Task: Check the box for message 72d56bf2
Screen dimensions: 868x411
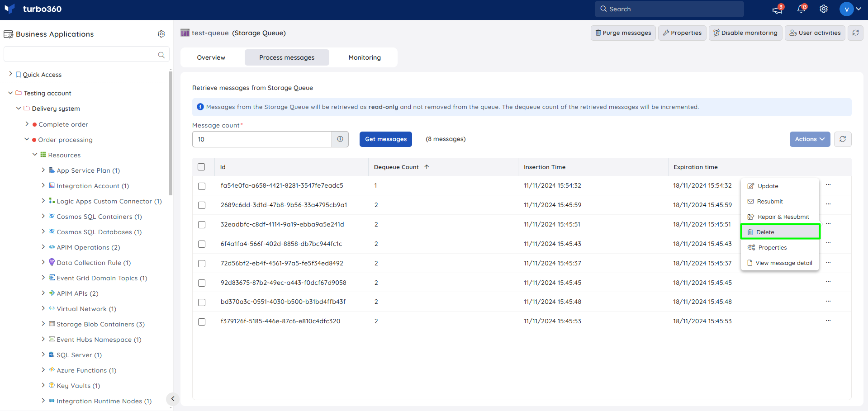Action: click(202, 264)
